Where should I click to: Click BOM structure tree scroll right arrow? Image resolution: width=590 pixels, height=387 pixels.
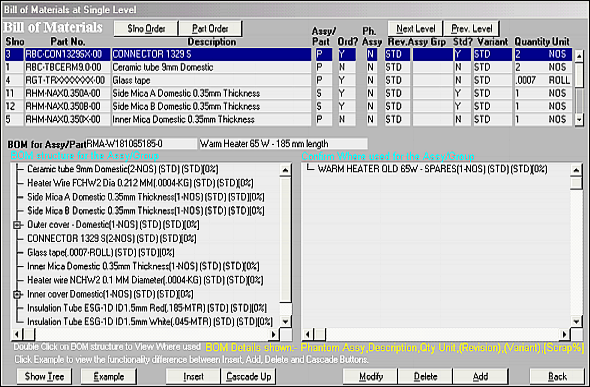point(274,334)
